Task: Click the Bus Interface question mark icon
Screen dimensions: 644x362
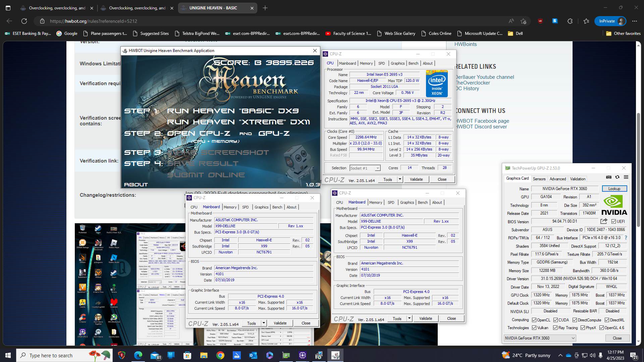Action: pos(626,238)
